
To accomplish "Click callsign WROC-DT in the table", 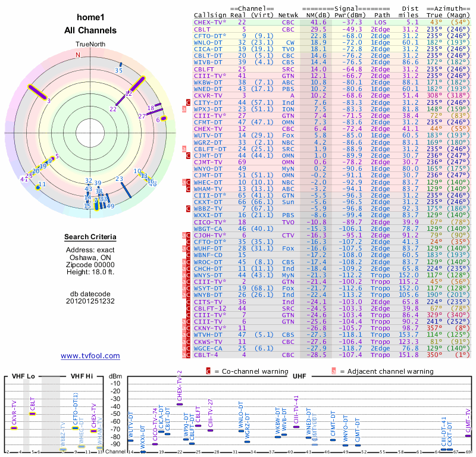I will click(x=208, y=262).
